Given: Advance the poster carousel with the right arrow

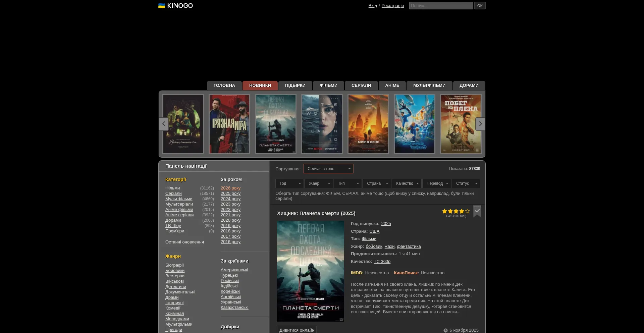Looking at the screenshot, I should [480, 124].
